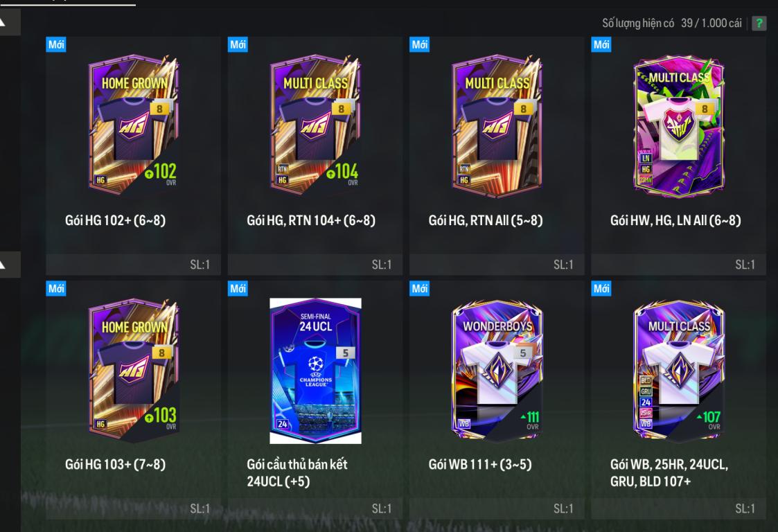Click the SL:1 bar under Gói HW, HG, LN All
This screenshot has height=532, width=778.
(x=678, y=265)
